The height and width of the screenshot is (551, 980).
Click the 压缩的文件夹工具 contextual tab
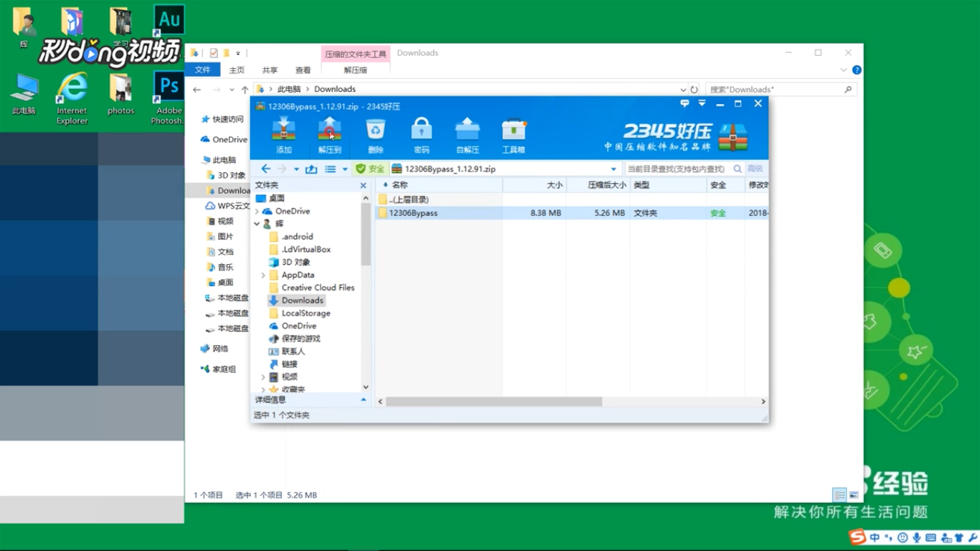tap(356, 54)
